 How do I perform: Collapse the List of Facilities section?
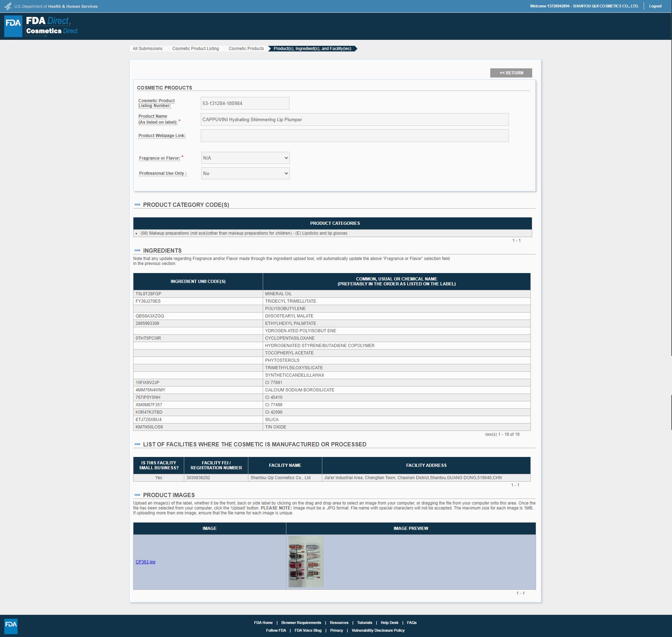click(137, 444)
